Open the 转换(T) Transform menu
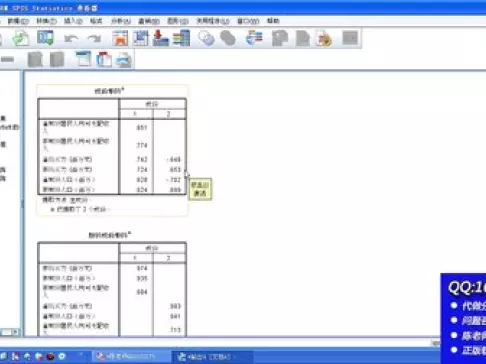The width and height of the screenshot is (486, 364). click(x=46, y=21)
